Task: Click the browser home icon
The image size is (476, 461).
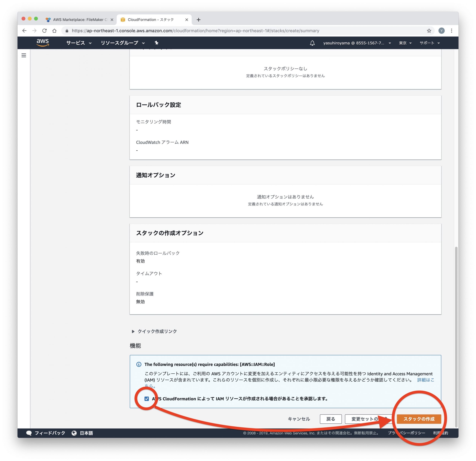Action: (54, 31)
